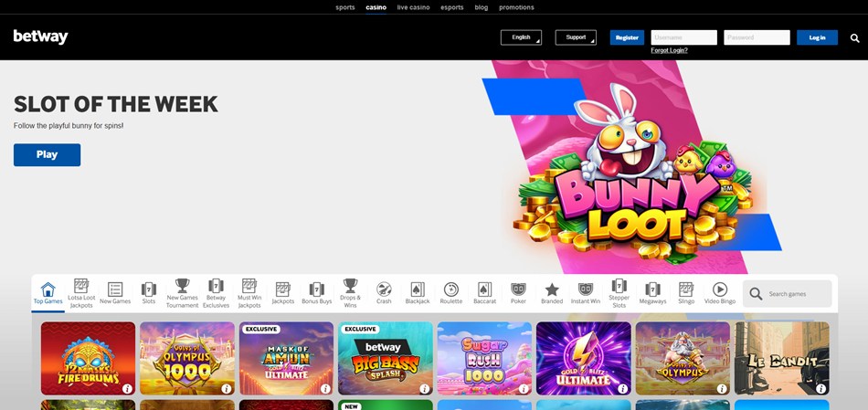Follow the Forgot Login link
This screenshot has width=868, height=410.
coord(669,50)
